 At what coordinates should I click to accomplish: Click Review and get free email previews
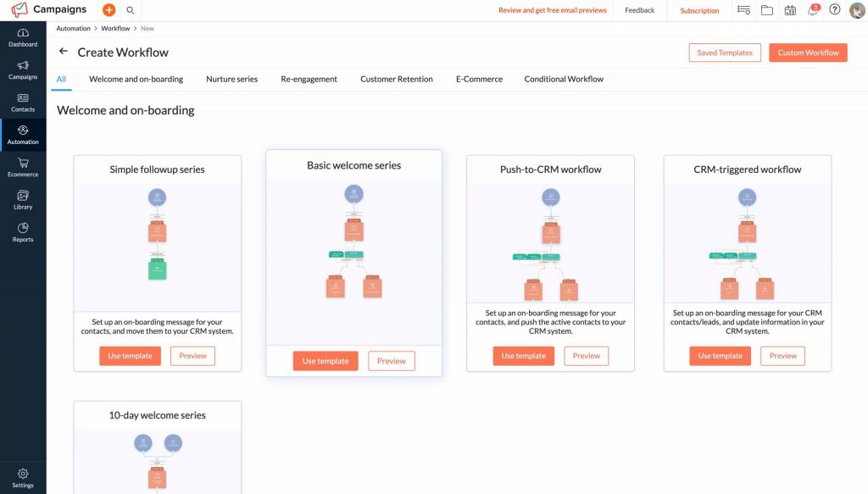[x=553, y=10]
